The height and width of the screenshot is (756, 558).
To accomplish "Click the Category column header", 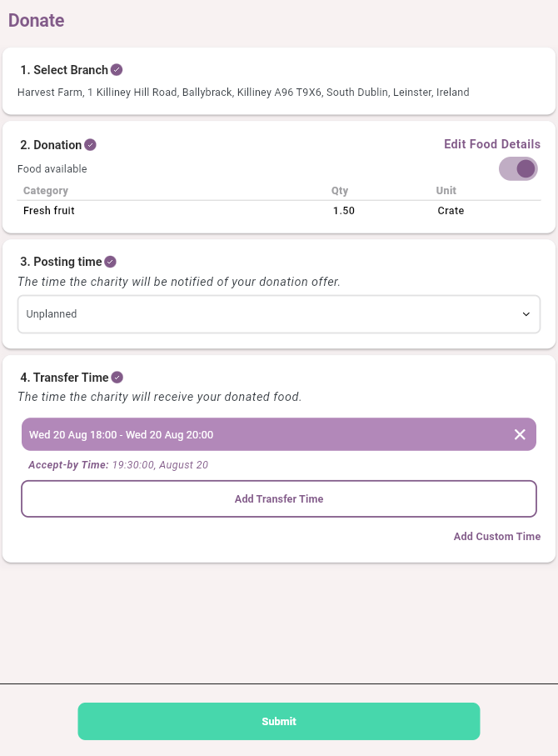I will pos(46,191).
